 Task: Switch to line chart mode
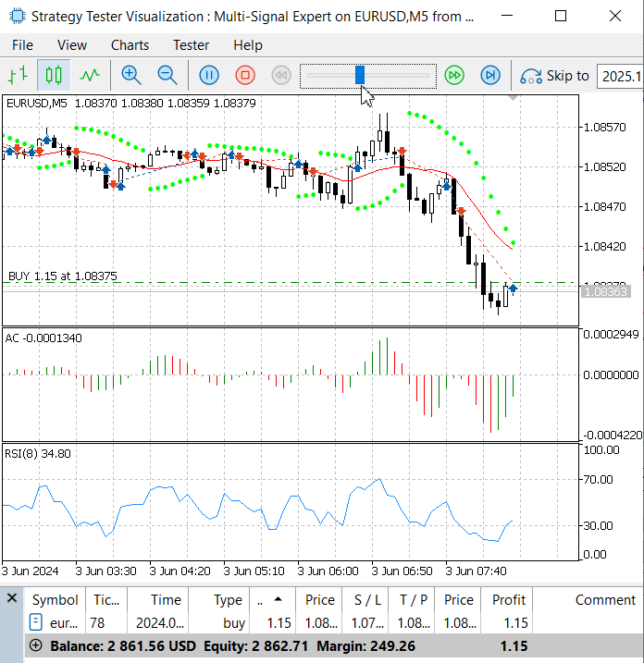(x=90, y=75)
